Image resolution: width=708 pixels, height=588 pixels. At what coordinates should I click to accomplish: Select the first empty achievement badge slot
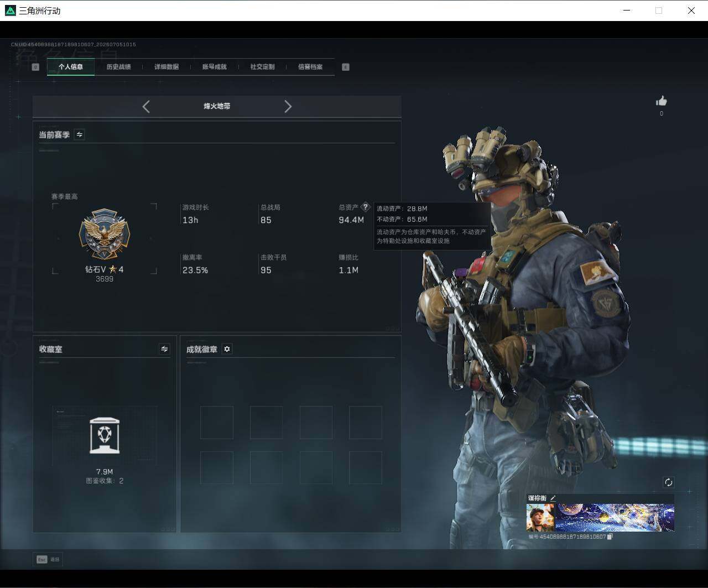click(217, 423)
